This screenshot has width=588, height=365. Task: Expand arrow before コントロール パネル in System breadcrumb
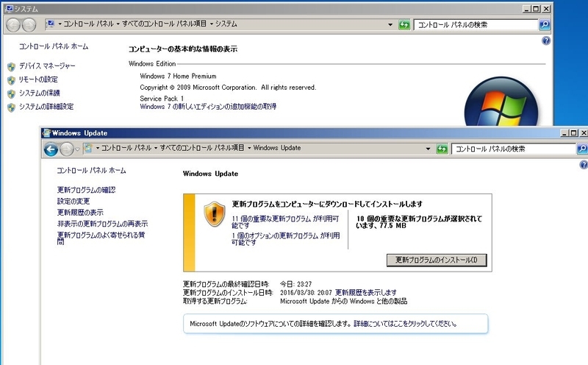click(60, 24)
